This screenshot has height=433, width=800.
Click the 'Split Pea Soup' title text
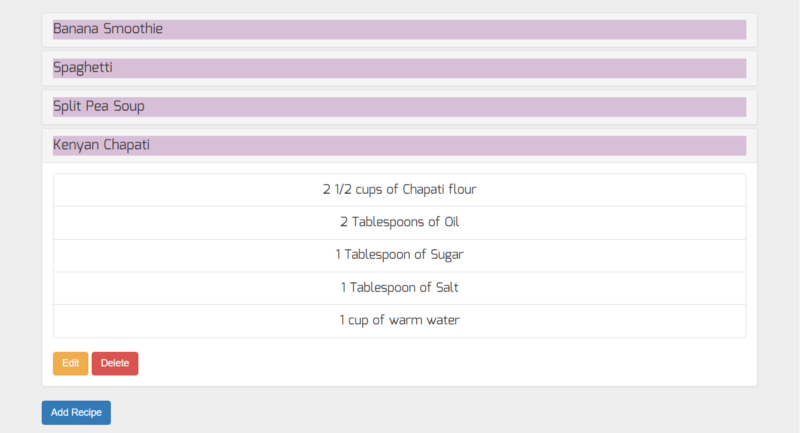[x=98, y=107]
